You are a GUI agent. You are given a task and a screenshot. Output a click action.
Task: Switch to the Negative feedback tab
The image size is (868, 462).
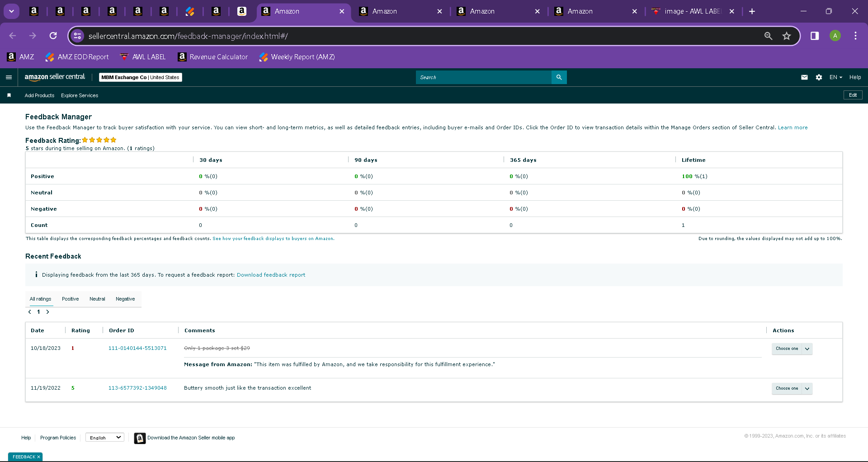pos(125,299)
